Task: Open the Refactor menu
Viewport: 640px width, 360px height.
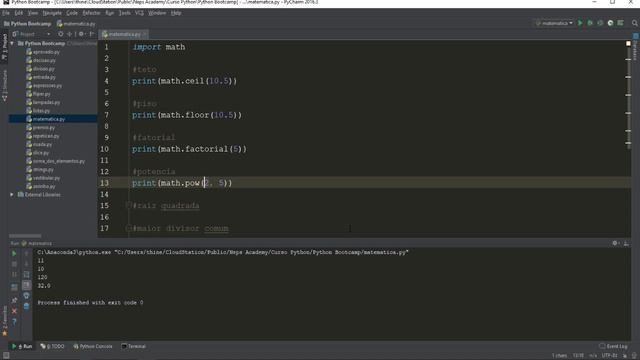Action: [91, 13]
